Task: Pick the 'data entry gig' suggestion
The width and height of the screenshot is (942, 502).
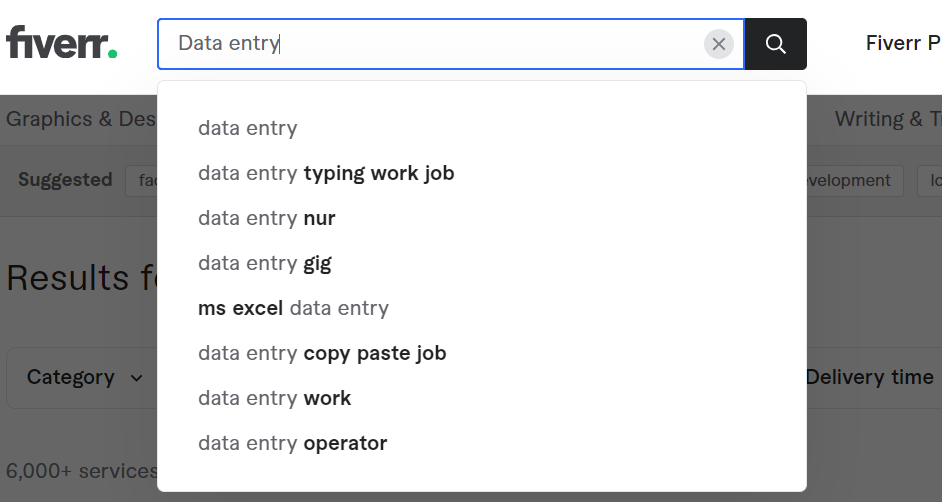Action: coord(482,263)
